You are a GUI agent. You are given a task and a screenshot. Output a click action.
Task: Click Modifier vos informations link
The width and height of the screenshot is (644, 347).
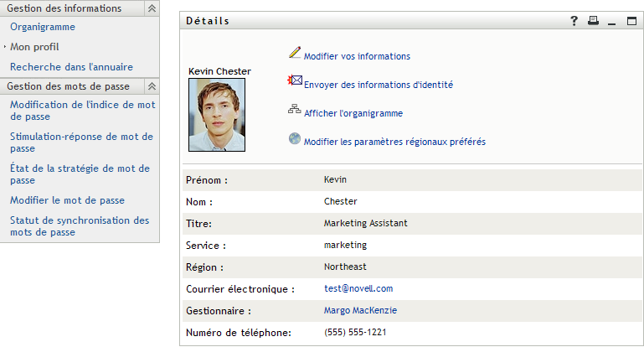pyautogui.click(x=357, y=56)
